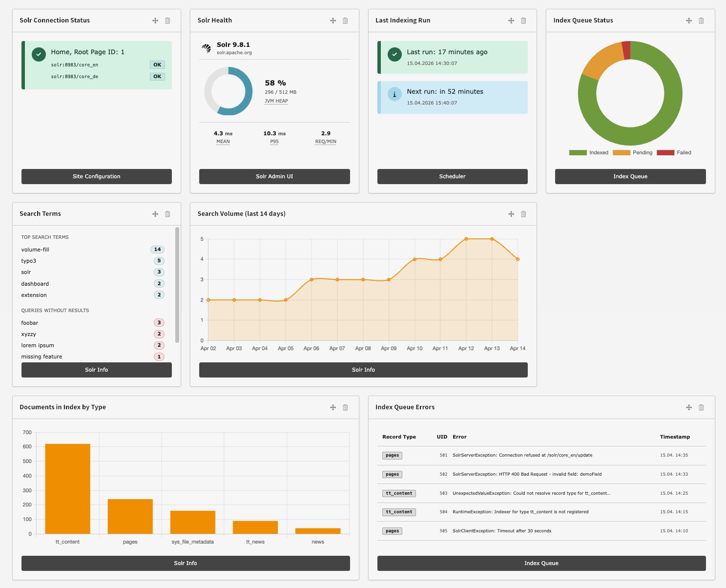Click the Search Terms widget scrollbar
The image size is (726, 588).
pyautogui.click(x=177, y=285)
